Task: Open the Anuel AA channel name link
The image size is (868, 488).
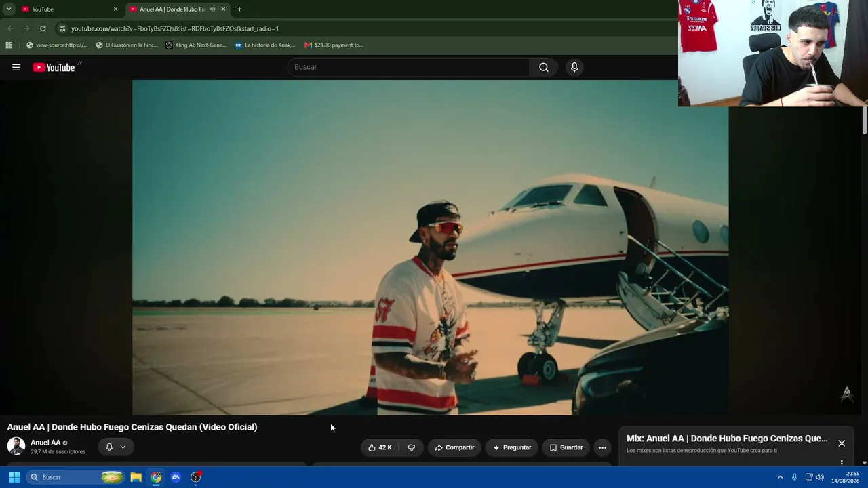Action: pyautogui.click(x=45, y=443)
